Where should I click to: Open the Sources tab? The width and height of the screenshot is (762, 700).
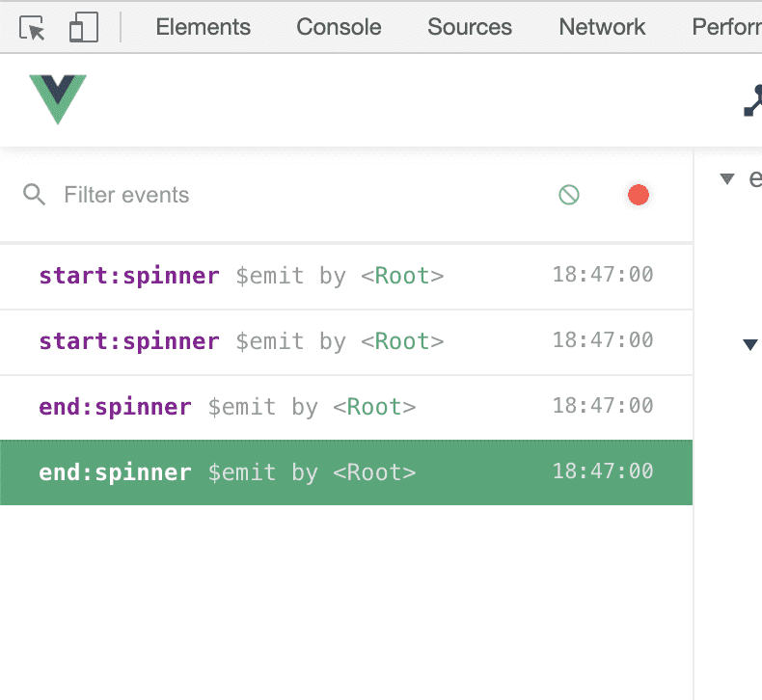(470, 28)
